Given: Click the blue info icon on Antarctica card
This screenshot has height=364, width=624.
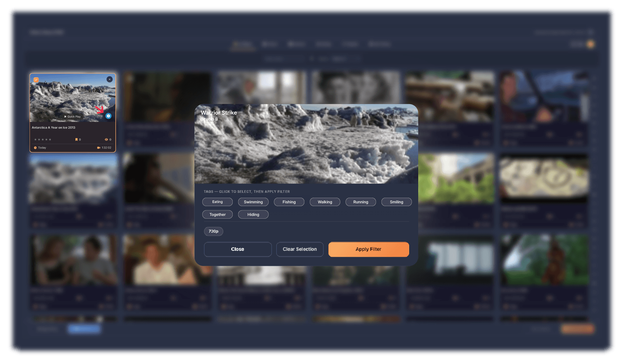Looking at the screenshot, I should [108, 116].
